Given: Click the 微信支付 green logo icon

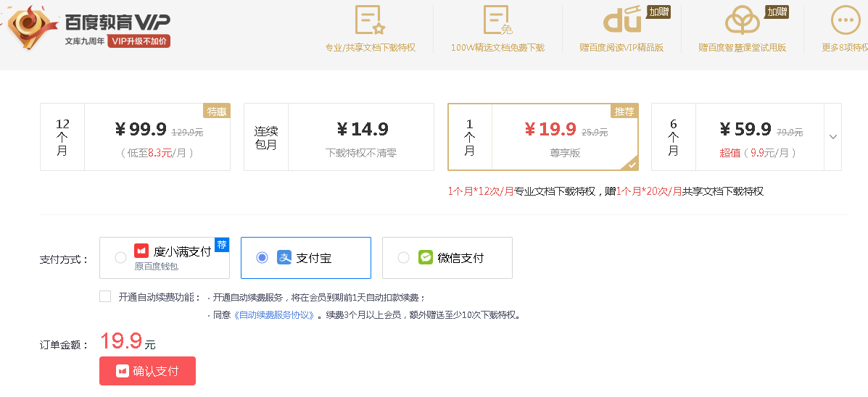Looking at the screenshot, I should (x=425, y=257).
